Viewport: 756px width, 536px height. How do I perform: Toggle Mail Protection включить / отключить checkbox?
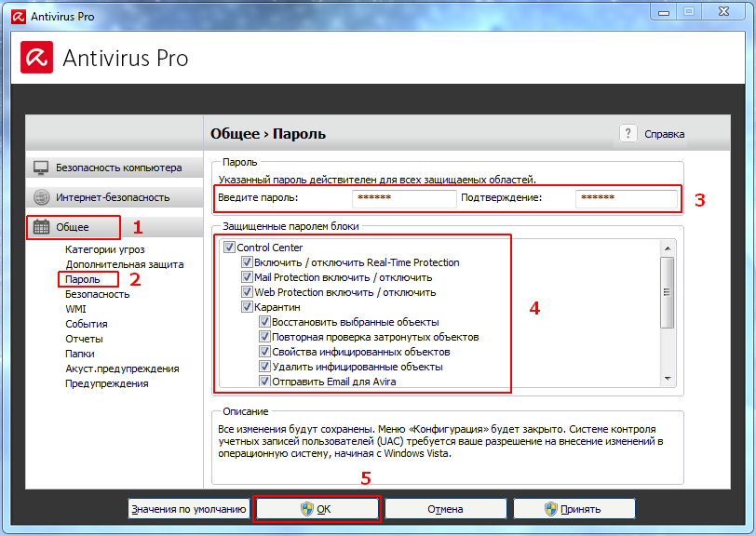pos(247,277)
